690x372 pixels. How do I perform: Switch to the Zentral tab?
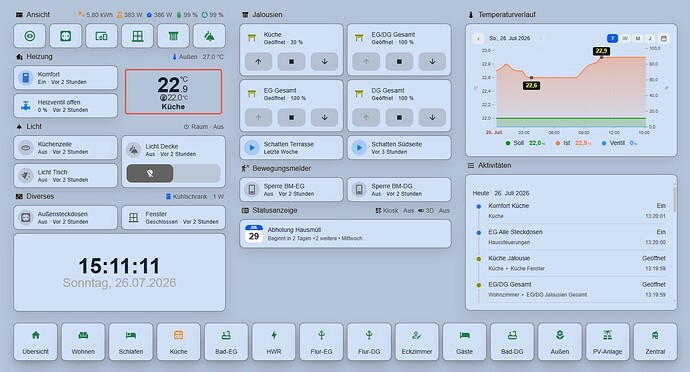pos(655,342)
